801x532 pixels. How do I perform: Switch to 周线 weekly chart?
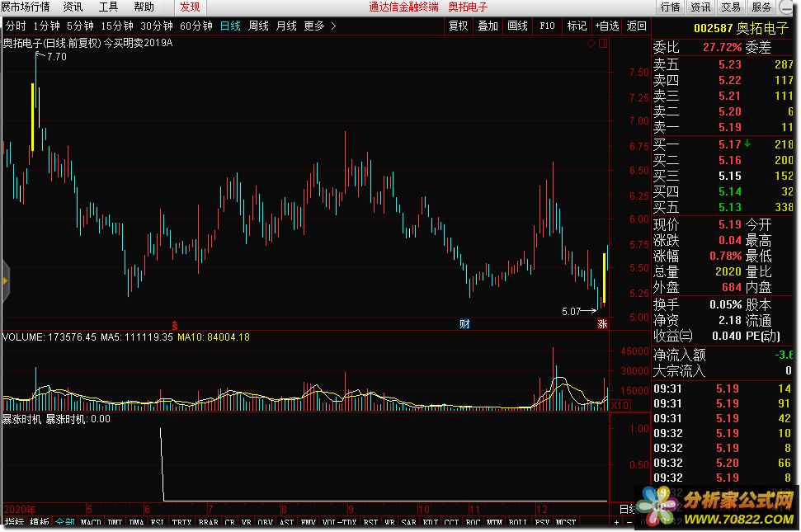[258, 26]
